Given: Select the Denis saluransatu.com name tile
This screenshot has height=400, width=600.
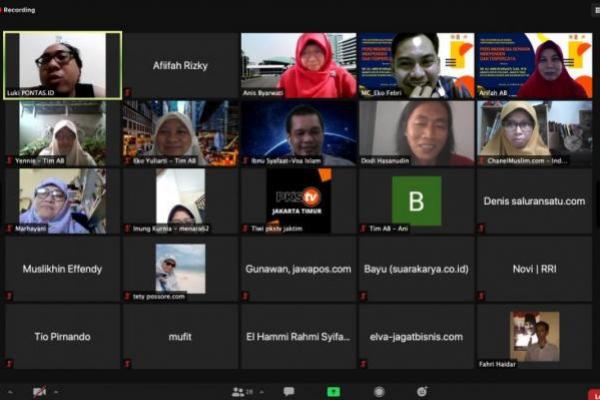Looking at the screenshot, I should pos(535,201).
